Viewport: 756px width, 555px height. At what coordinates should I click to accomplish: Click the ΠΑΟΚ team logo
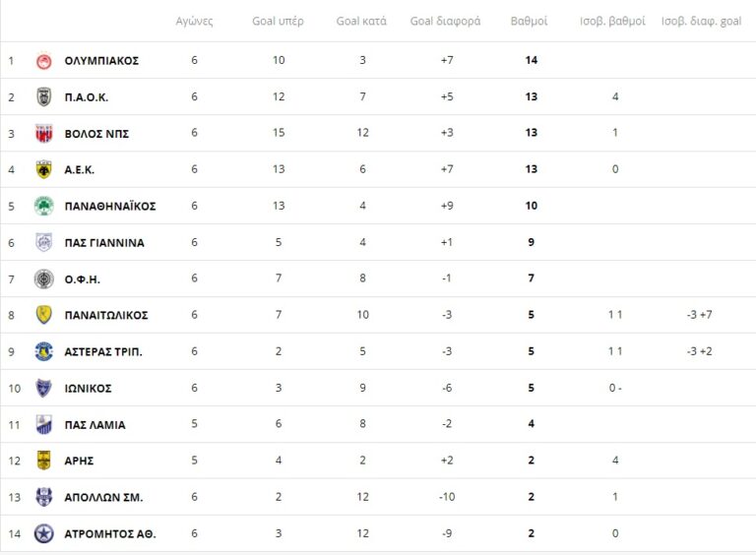[x=43, y=97]
